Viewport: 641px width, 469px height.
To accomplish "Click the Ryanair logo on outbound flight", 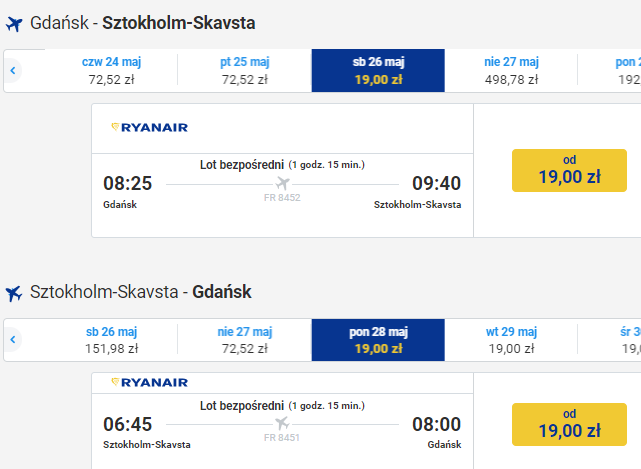I will (x=150, y=128).
